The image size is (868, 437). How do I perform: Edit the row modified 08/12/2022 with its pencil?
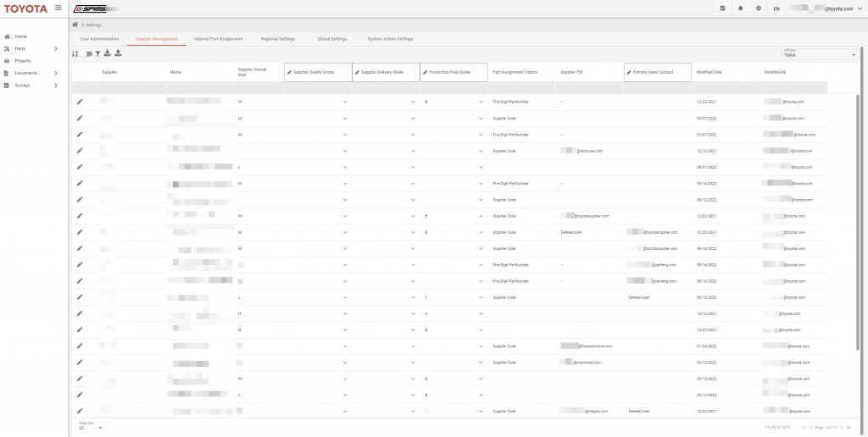click(x=80, y=199)
